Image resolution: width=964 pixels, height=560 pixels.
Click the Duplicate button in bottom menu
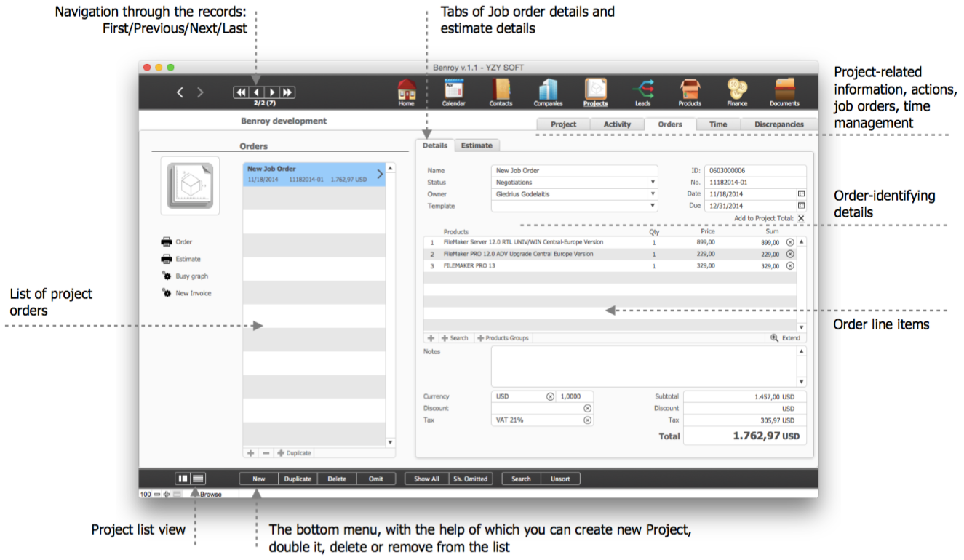(298, 479)
